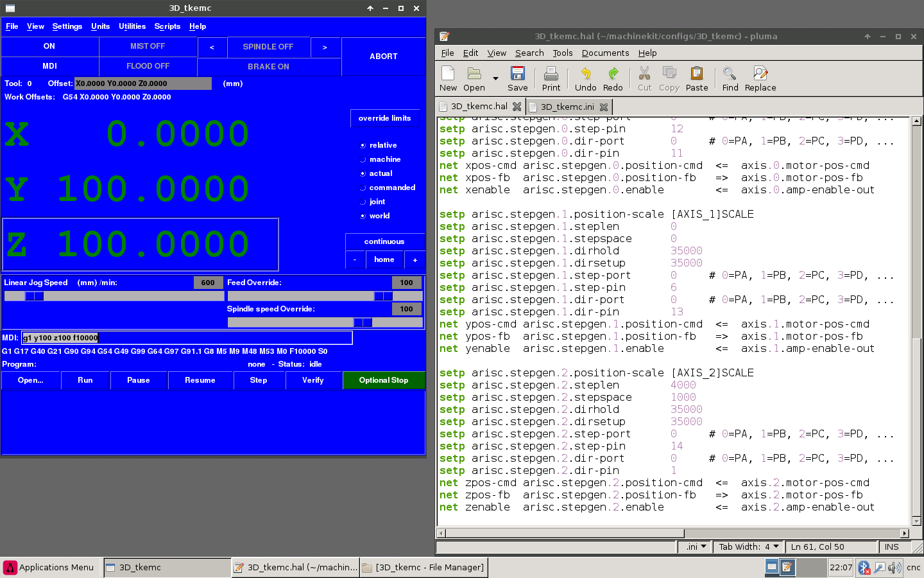Click the Feed Override slider
924x578 pixels.
point(325,296)
